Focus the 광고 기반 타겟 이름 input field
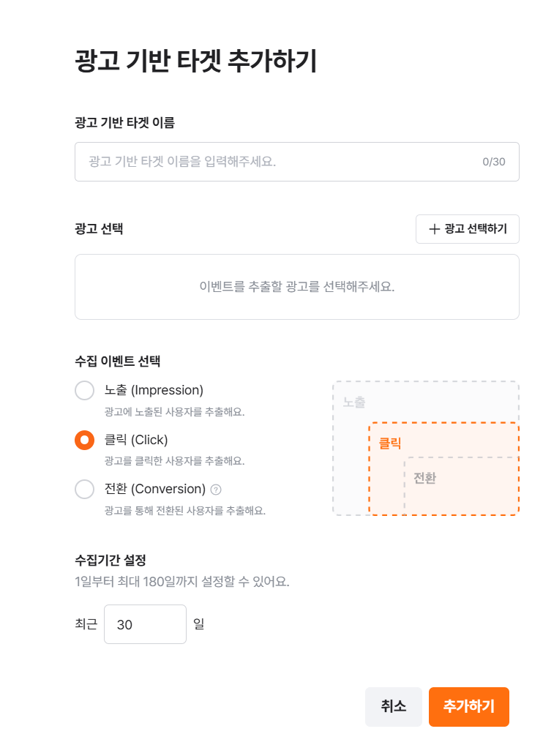The width and height of the screenshot is (543, 756). (297, 162)
